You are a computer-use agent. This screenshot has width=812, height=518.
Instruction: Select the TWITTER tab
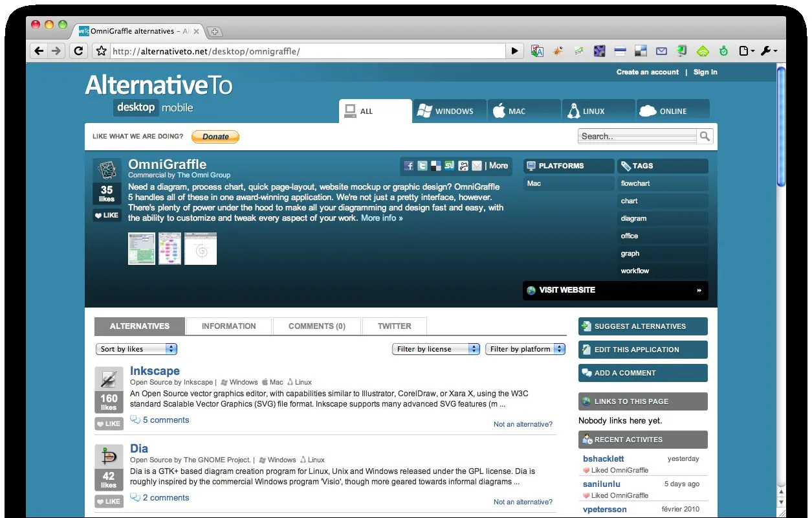[395, 326]
